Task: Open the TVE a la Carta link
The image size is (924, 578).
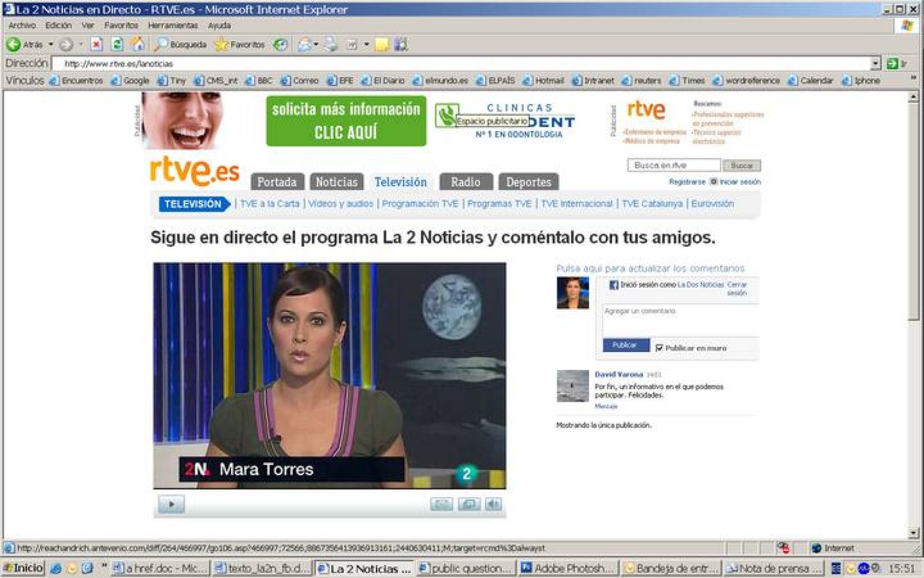Action: 270,203
